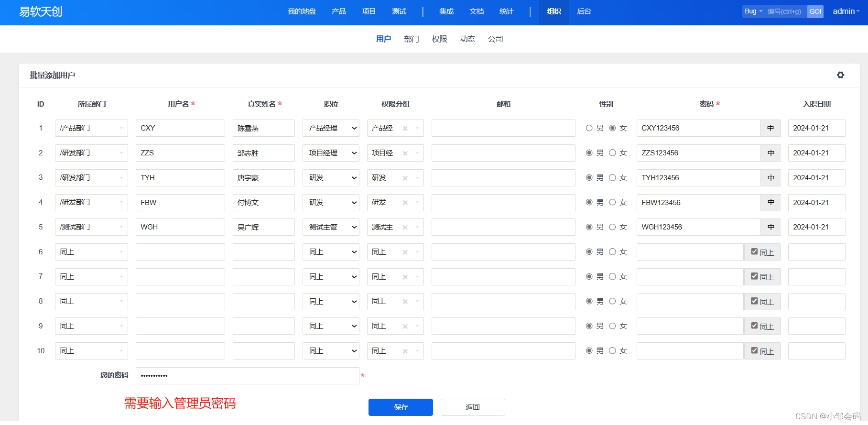Open 统计 in the top navigation
The width and height of the screenshot is (868, 425).
(x=507, y=11)
